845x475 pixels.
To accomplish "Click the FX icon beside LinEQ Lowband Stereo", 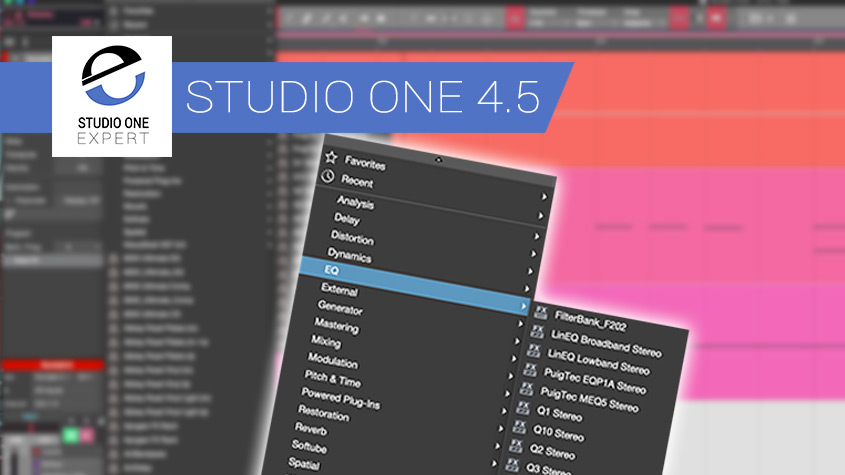I will click(534, 350).
